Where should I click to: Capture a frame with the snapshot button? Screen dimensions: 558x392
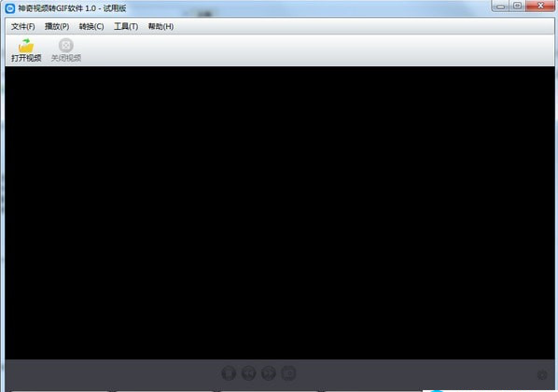point(288,373)
